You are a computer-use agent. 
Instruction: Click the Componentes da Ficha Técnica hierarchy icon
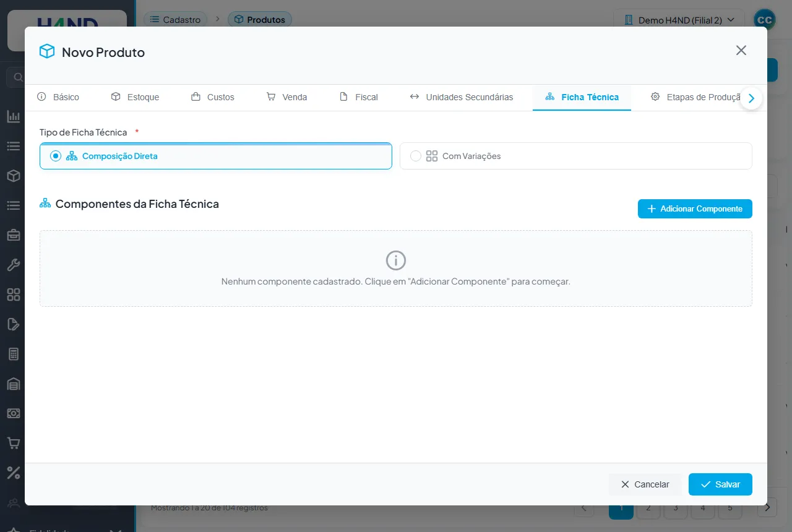[x=45, y=204]
